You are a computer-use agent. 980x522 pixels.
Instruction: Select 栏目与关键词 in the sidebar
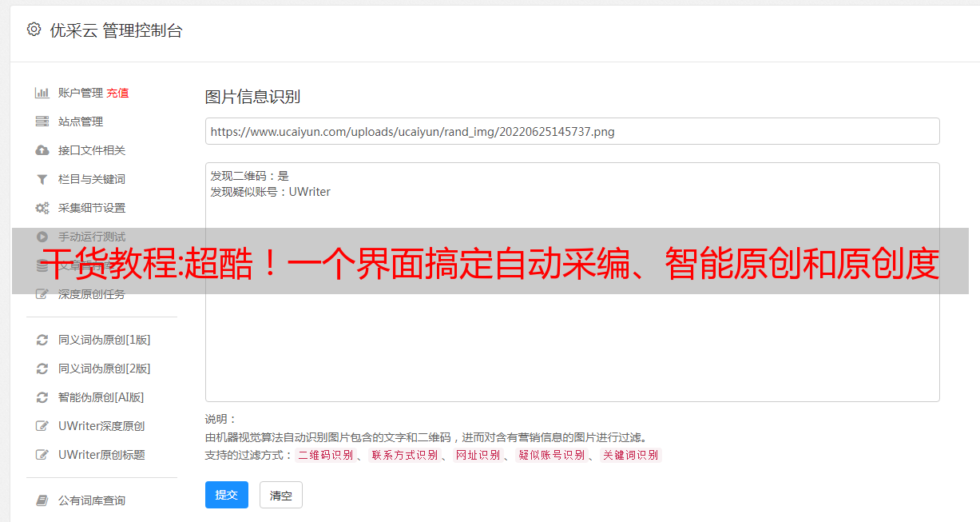(92, 179)
